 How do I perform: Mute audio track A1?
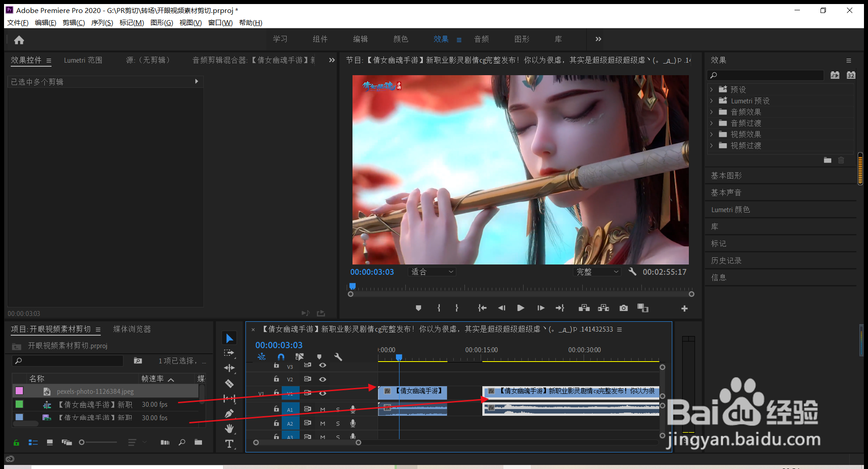[322, 409]
